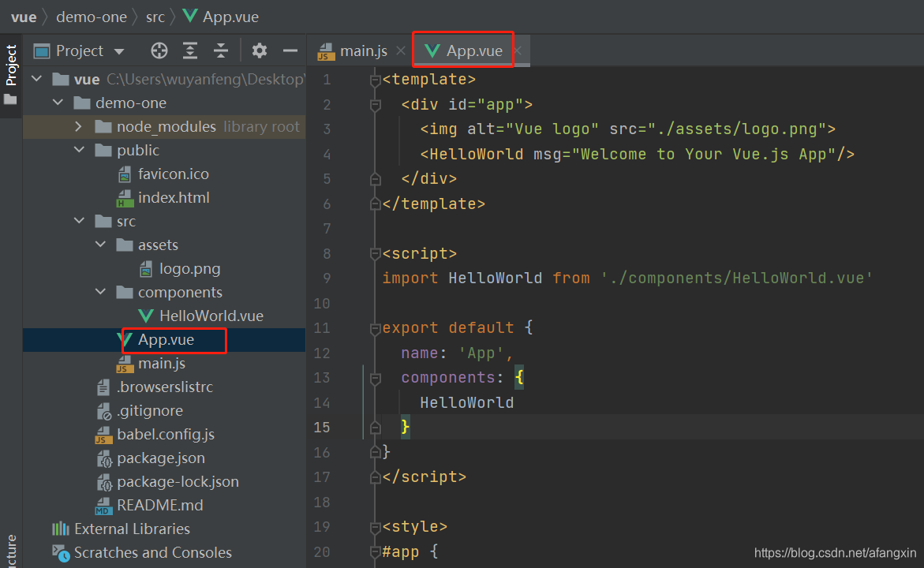The image size is (924, 568).
Task: Open index.html in the project tree
Action: pos(174,197)
